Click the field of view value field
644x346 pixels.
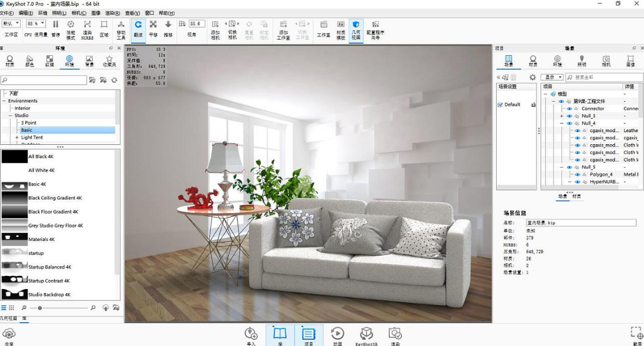tap(197, 24)
